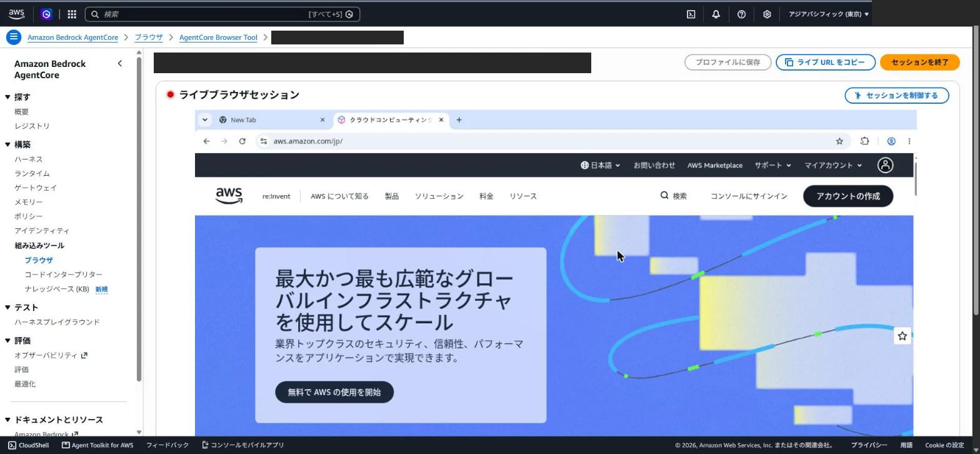Close the New Tab browser tab
This screenshot has height=454, width=980.
322,119
